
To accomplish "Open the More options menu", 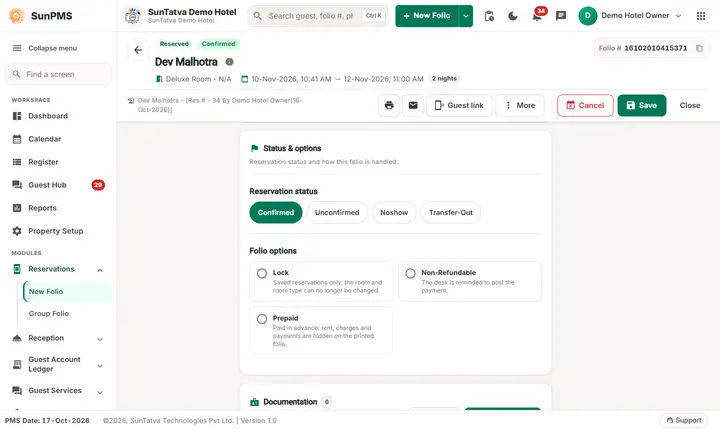I will pos(520,105).
